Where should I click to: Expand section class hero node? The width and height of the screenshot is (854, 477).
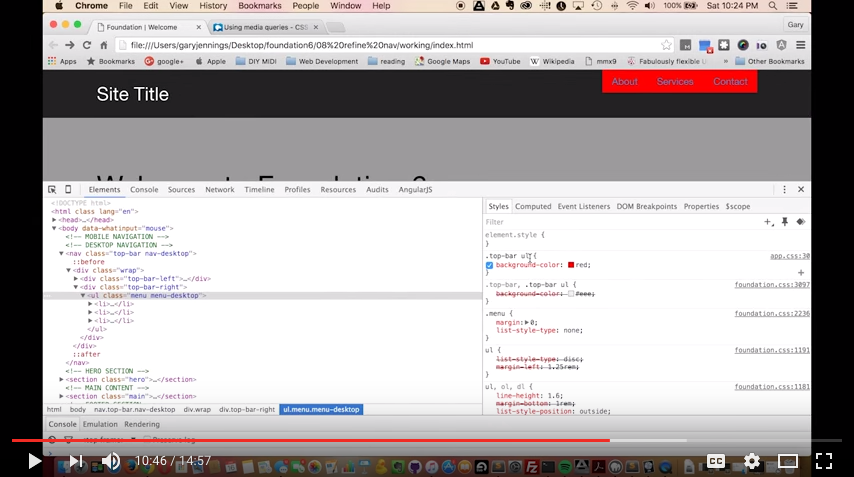61,380
